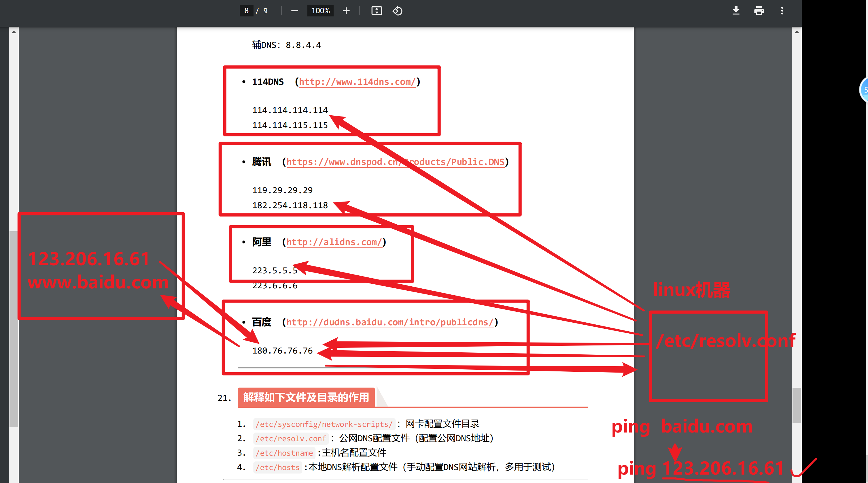
Task: Edit the current page number field
Action: pyautogui.click(x=246, y=11)
